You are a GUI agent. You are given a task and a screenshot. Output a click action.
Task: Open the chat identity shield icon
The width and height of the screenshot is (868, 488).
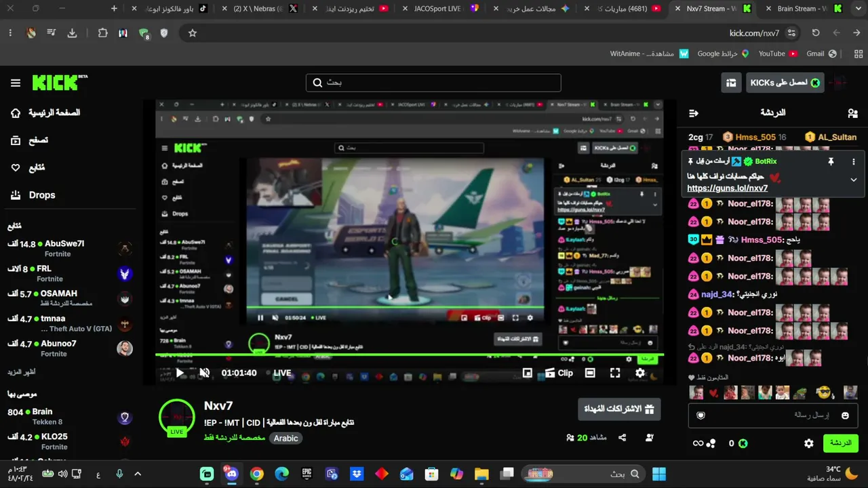point(701,415)
